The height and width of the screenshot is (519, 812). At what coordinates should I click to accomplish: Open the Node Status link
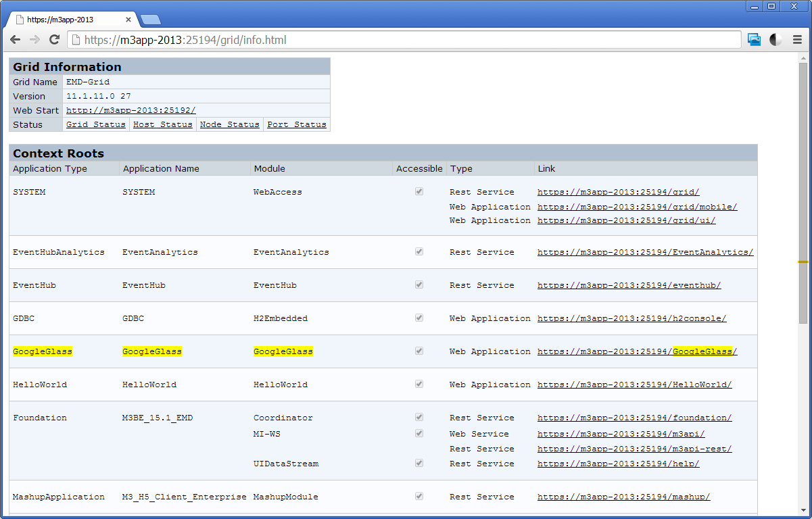[x=229, y=124]
